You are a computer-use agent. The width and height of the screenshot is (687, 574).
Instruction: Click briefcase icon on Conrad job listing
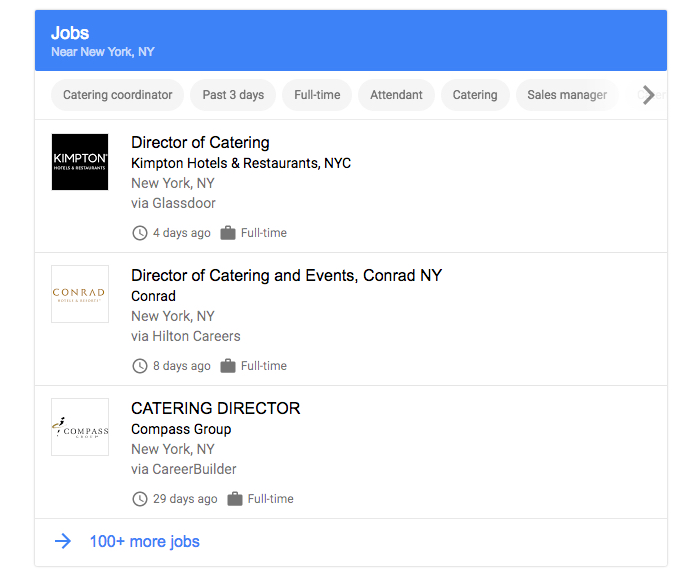[228, 366]
